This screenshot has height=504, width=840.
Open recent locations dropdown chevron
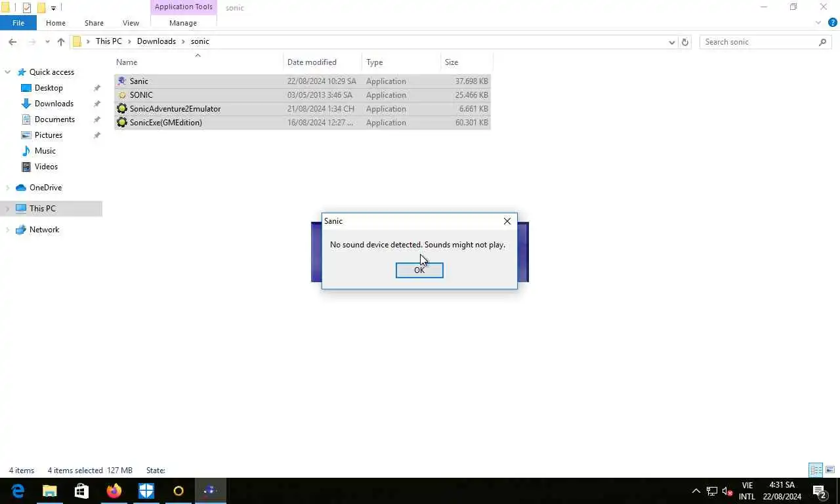tap(47, 42)
